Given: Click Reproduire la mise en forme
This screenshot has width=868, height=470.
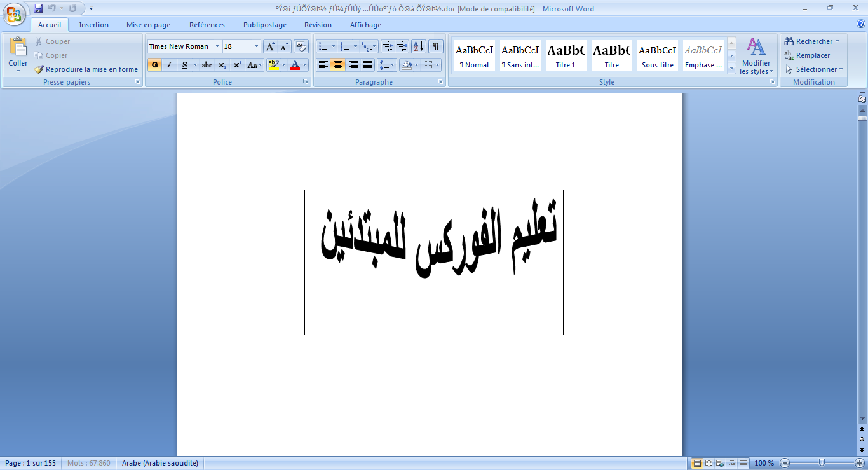Looking at the screenshot, I should point(86,69).
